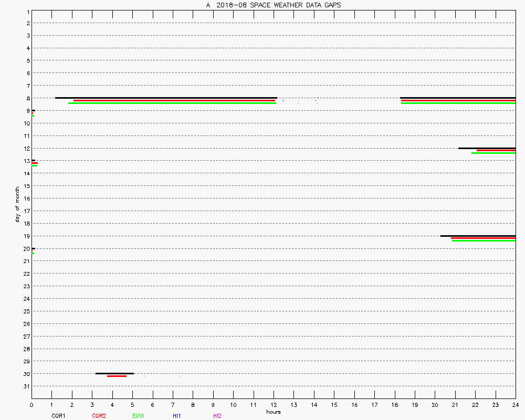This screenshot has height=420, width=525.
Task: Click the green EUVI marker on day 13
Action: (35, 165)
